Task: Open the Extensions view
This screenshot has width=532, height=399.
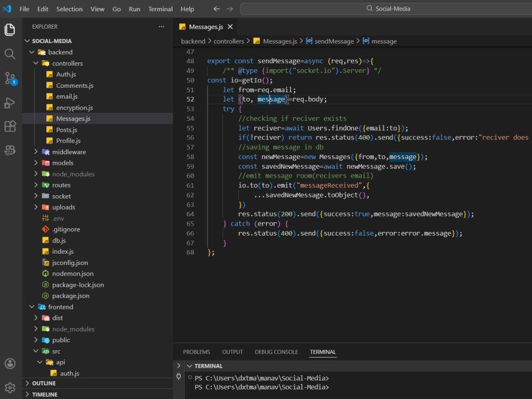Action: 10,126
